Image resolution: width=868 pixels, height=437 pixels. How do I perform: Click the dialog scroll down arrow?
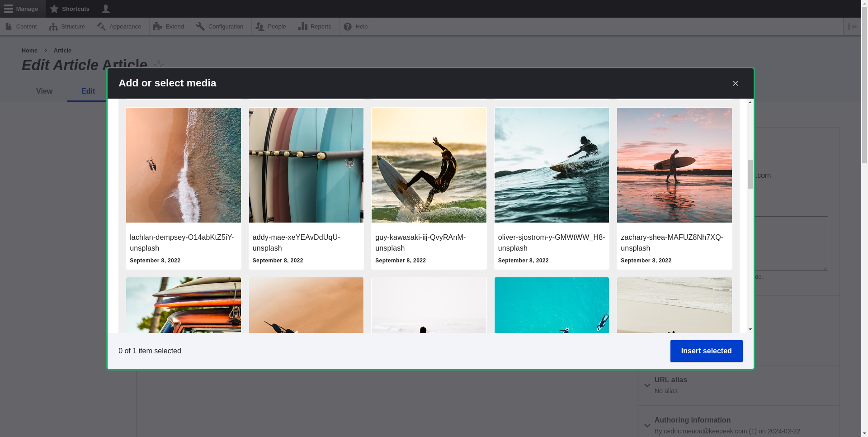pyautogui.click(x=750, y=329)
